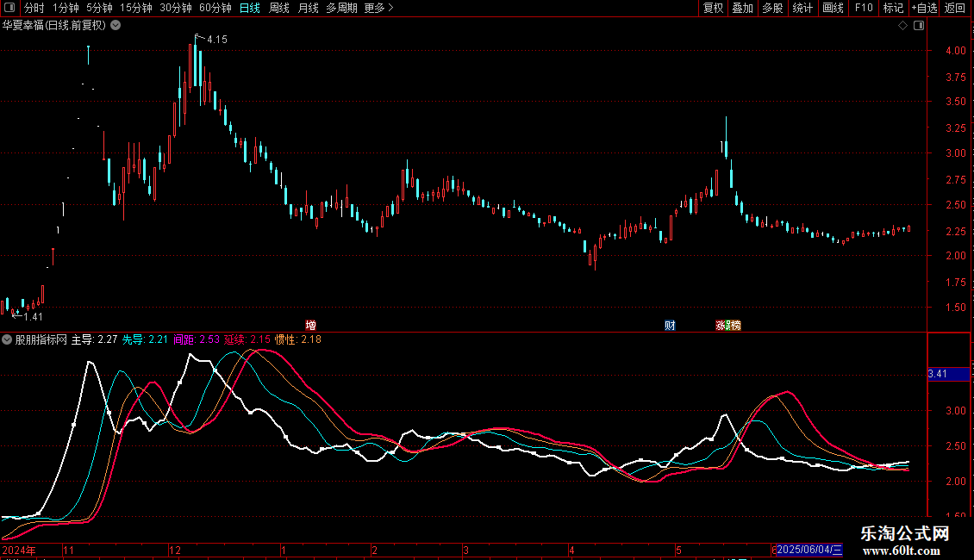This screenshot has width=974, height=560.
Task: Open the 复权 adjustment menu
Action: pyautogui.click(x=713, y=8)
